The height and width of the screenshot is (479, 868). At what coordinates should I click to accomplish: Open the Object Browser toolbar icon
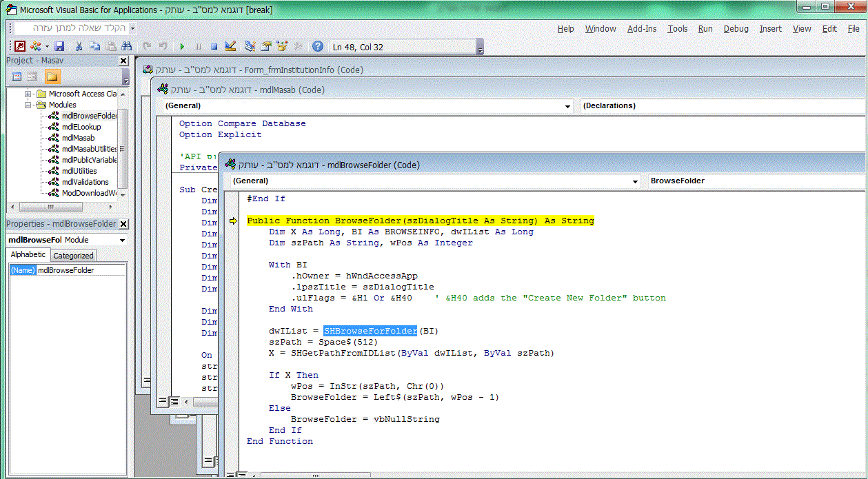point(281,46)
